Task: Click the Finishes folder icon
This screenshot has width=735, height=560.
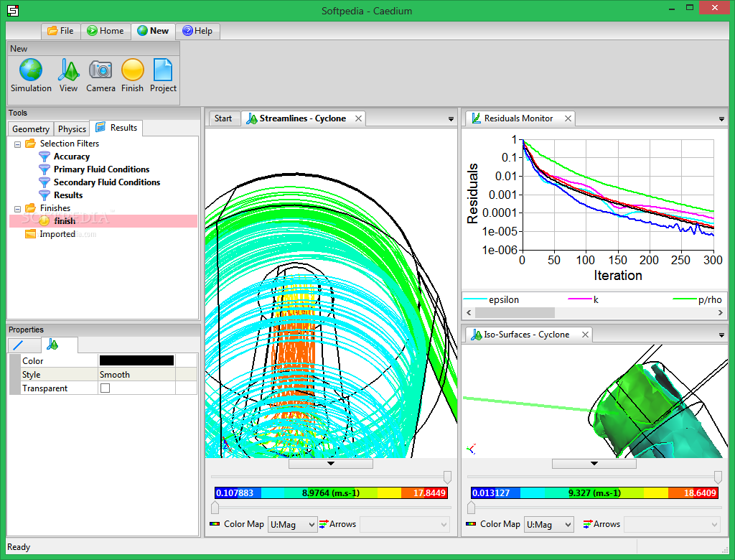Action: [x=30, y=207]
